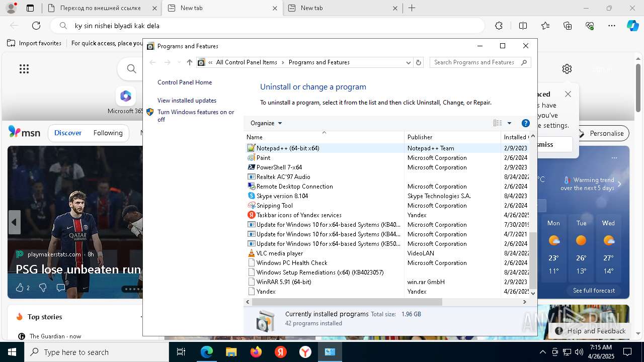The image size is (644, 362).
Task: Open a new Edge tab with plus
Action: pyautogui.click(x=412, y=8)
